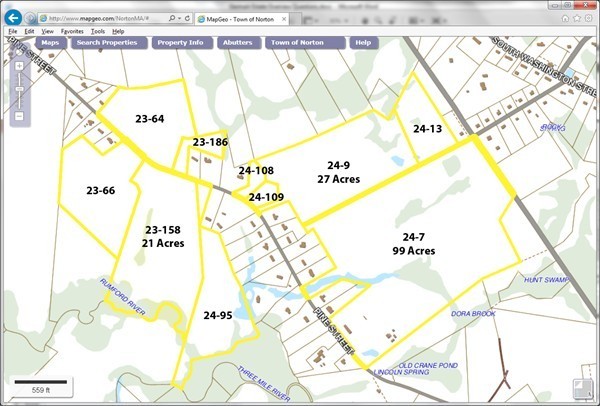Viewport: 600px width, 406px height.
Task: Select parcel 23-158 on the map
Action: tap(163, 230)
